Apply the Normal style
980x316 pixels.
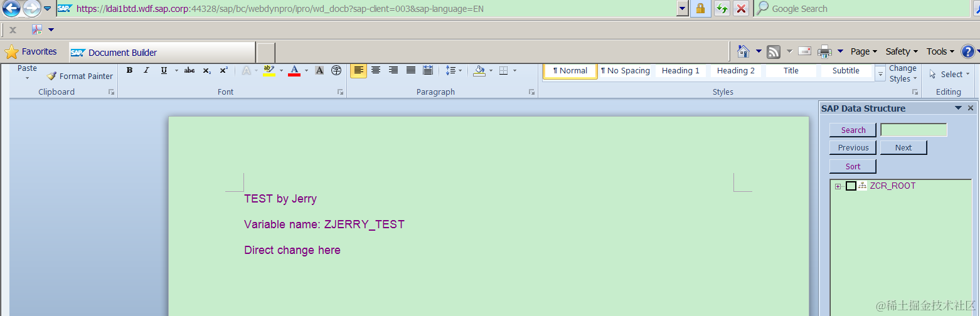(570, 71)
